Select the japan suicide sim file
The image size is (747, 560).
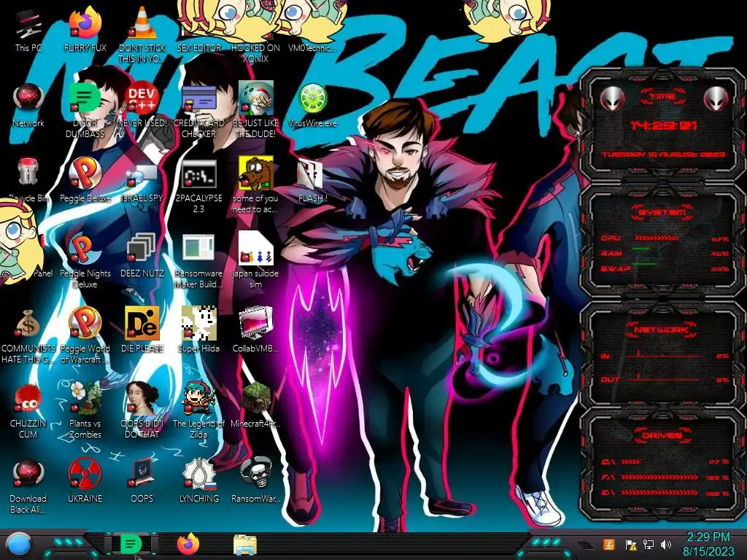[255, 261]
